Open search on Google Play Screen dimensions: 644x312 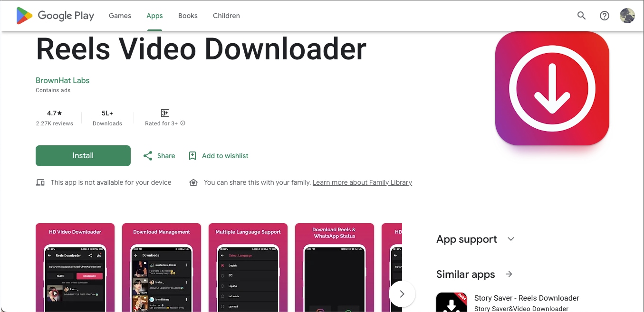coord(581,16)
